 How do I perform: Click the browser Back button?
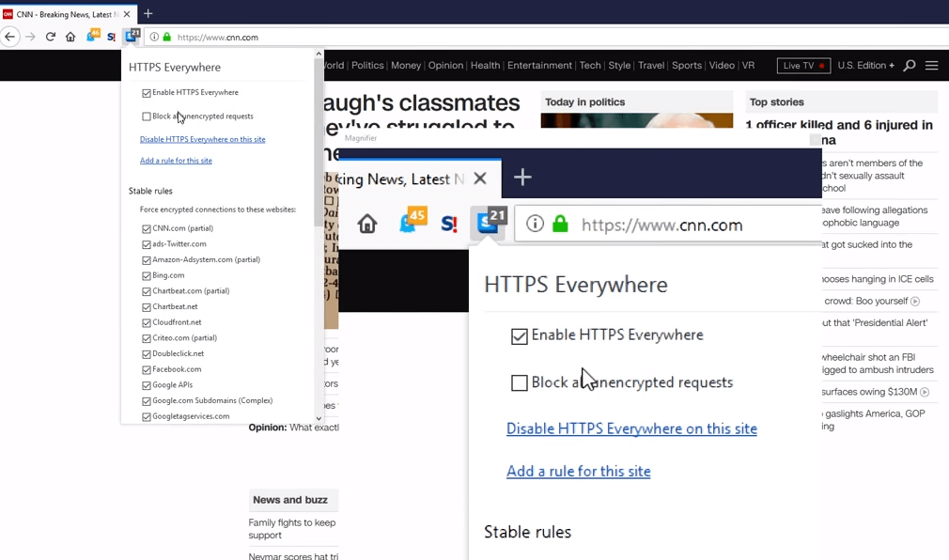(10, 38)
